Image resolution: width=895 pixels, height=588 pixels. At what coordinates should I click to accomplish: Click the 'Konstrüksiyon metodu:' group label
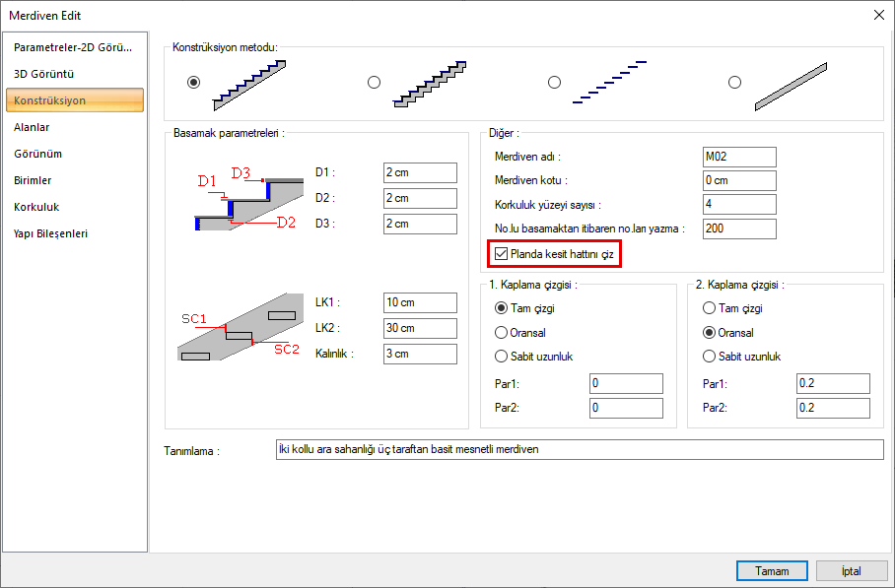point(225,47)
